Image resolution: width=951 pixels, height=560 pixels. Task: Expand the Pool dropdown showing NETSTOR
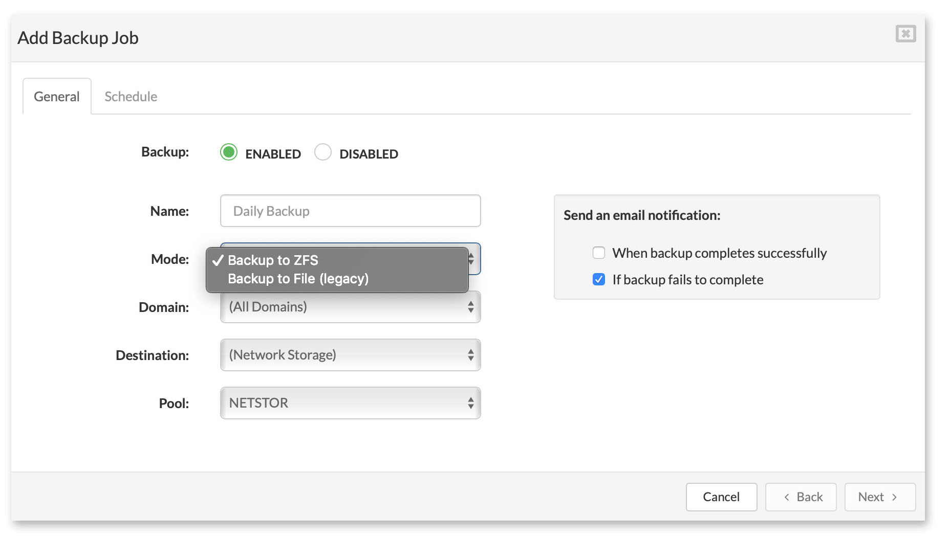pyautogui.click(x=350, y=403)
